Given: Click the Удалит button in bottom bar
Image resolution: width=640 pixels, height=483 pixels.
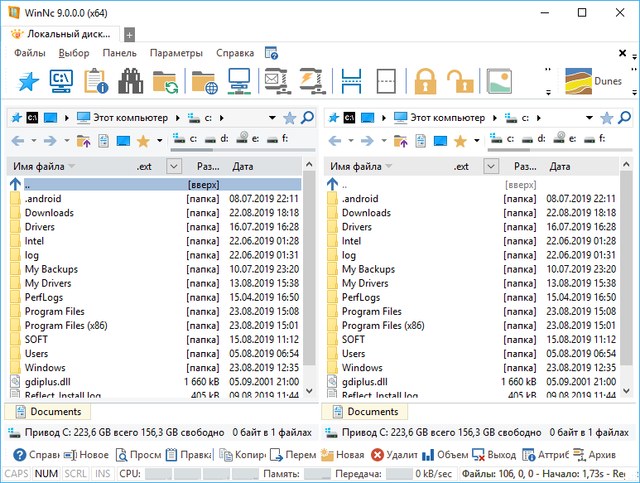Looking at the screenshot, I should [396, 455].
